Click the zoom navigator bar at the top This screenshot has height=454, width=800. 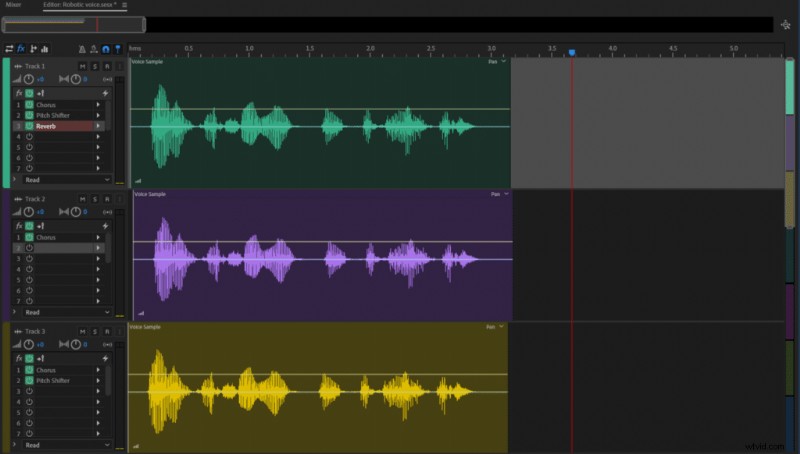[73, 24]
